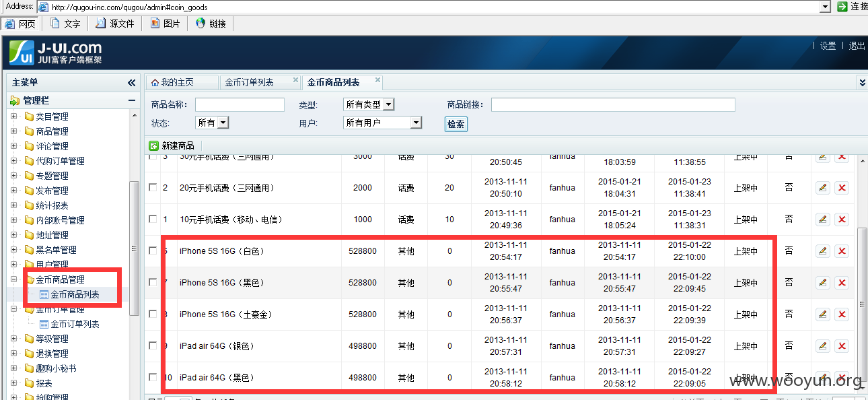Edit the iPhone 5S 16G（白色）row
The height and width of the screenshot is (400, 868).
[822, 251]
